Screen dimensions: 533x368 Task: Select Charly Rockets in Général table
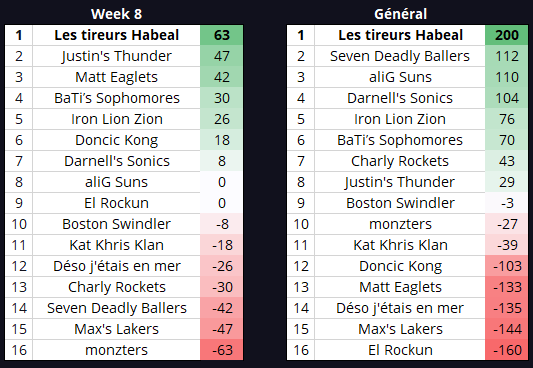(400, 161)
